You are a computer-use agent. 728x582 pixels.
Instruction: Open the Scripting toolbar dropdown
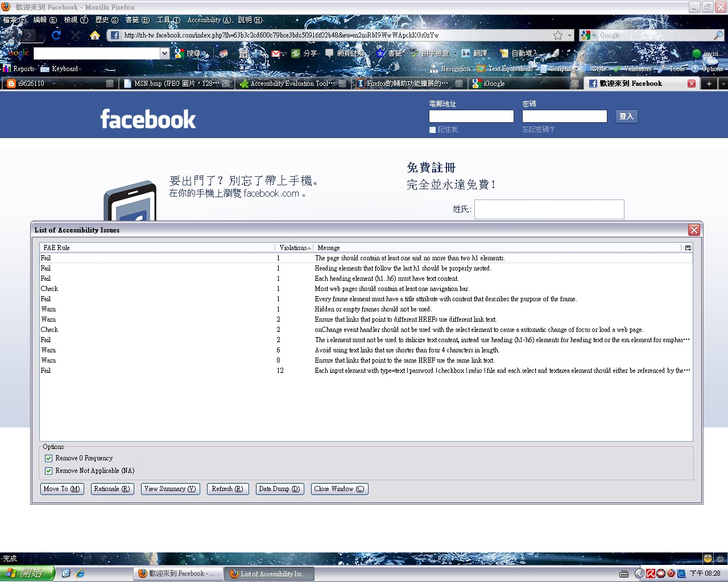click(x=559, y=69)
